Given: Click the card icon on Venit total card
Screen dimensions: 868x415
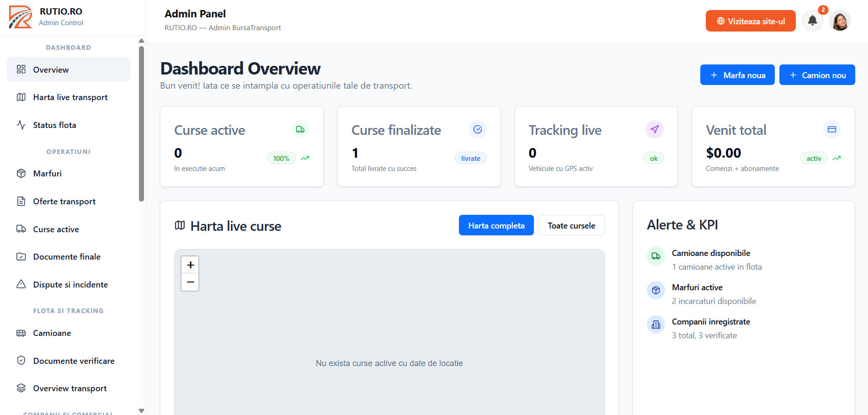Looking at the screenshot, I should pyautogui.click(x=832, y=129).
